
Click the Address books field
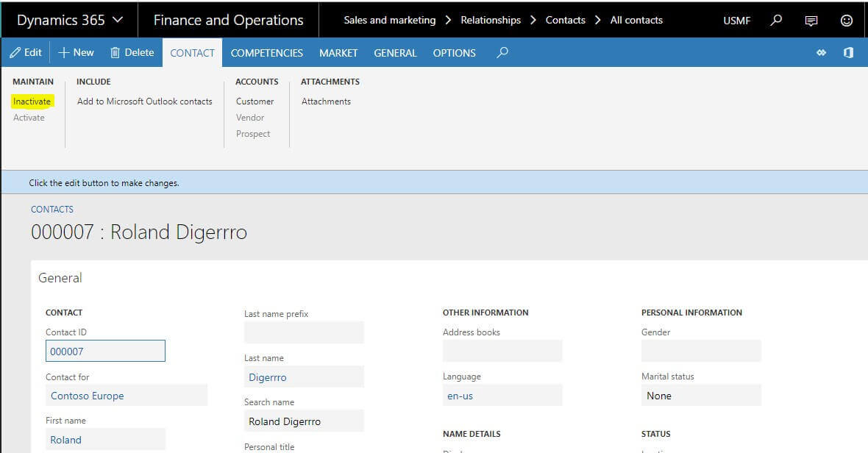click(502, 352)
